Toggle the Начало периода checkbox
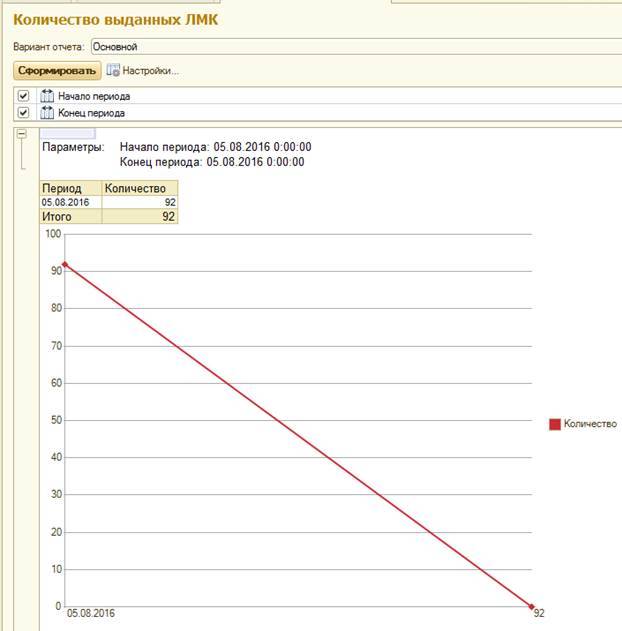622x631 pixels. (23, 96)
